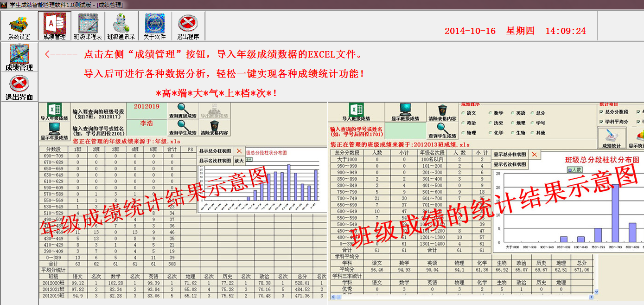Select 数学 sorting radio button
Screen dimensions: 644x305
pos(496,113)
